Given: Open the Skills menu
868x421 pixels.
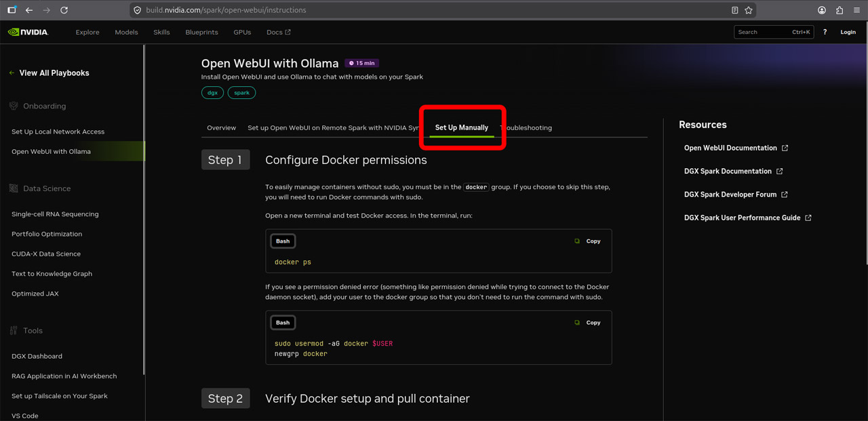Looking at the screenshot, I should click(x=161, y=32).
